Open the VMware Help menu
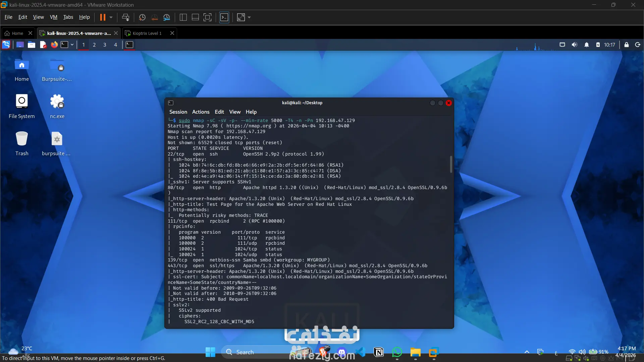Image resolution: width=644 pixels, height=362 pixels. click(x=85, y=17)
